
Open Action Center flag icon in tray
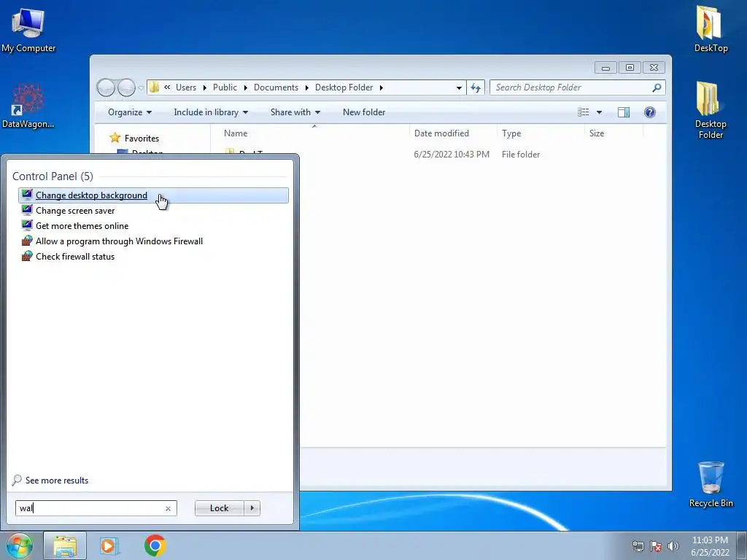pyautogui.click(x=656, y=546)
